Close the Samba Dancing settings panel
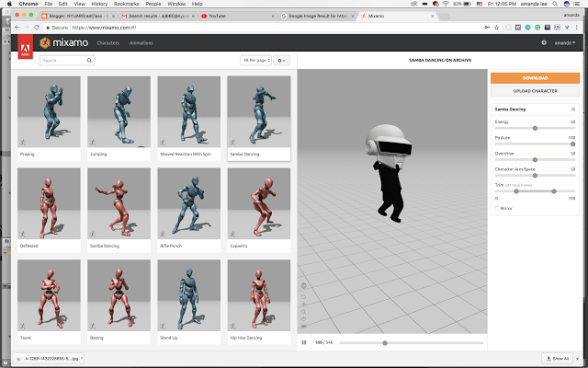This screenshot has width=588, height=368. click(574, 109)
